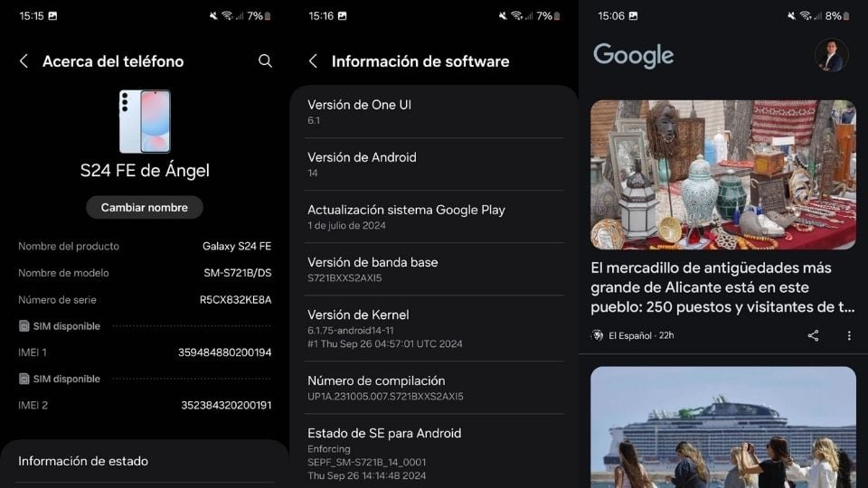Open Google account profile picture
Image resolution: width=868 pixels, height=488 pixels.
point(832,55)
